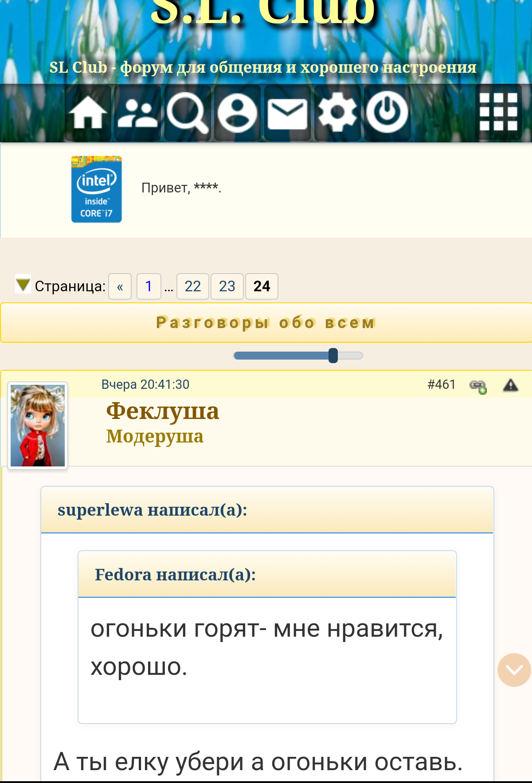The image size is (532, 783).
Task: Open the grid menu icon
Action: (498, 112)
